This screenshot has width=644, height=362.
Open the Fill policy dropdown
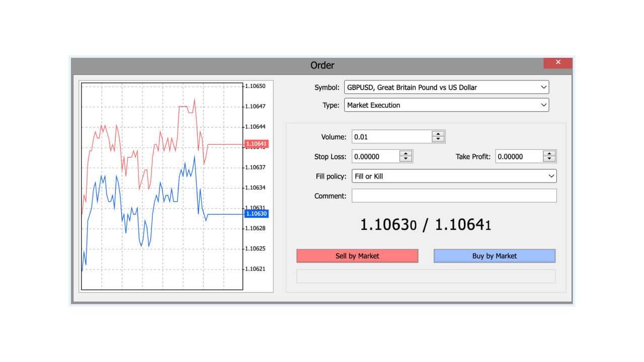(x=454, y=176)
